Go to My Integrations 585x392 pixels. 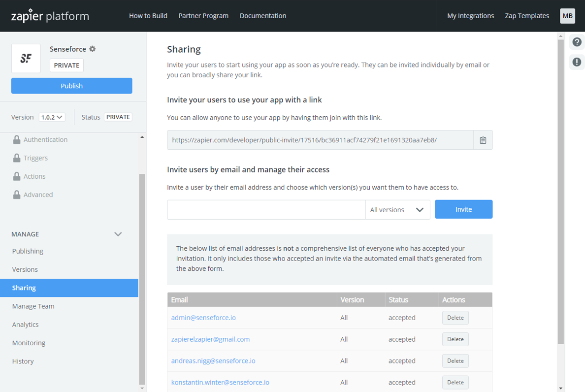[x=470, y=16]
